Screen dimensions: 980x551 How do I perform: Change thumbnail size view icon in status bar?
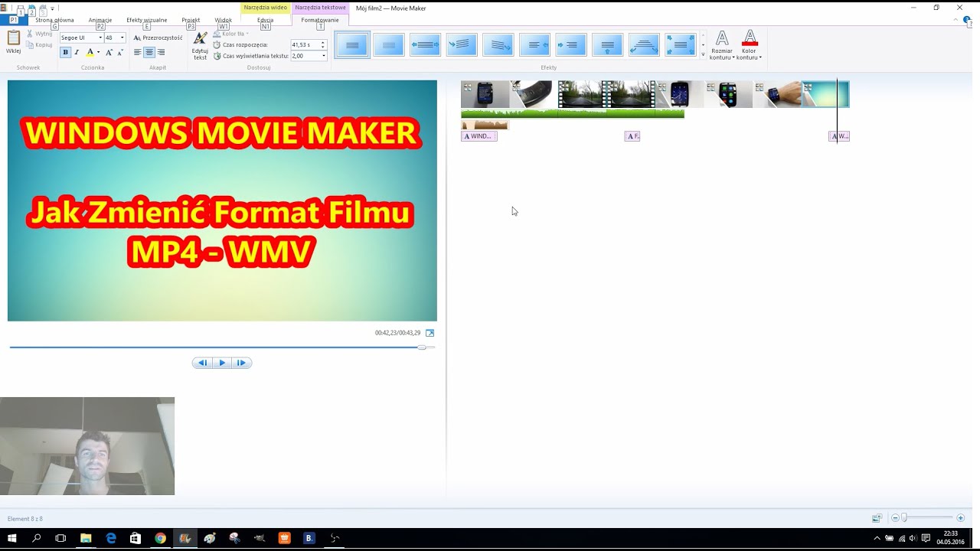pos(877,518)
